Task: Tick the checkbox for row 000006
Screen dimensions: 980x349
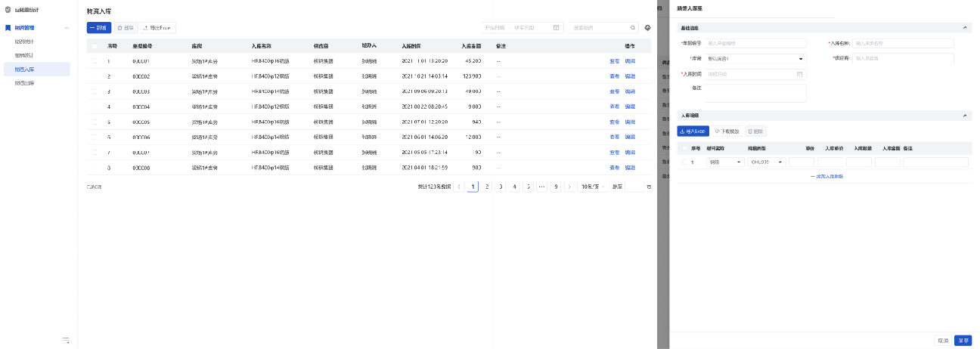Action: click(95, 137)
